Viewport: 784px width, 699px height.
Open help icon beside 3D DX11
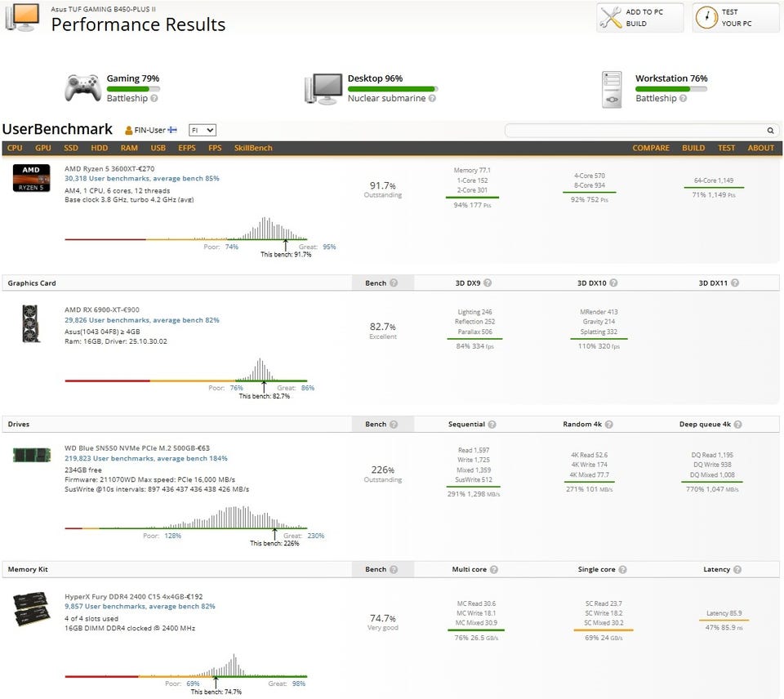coord(735,283)
